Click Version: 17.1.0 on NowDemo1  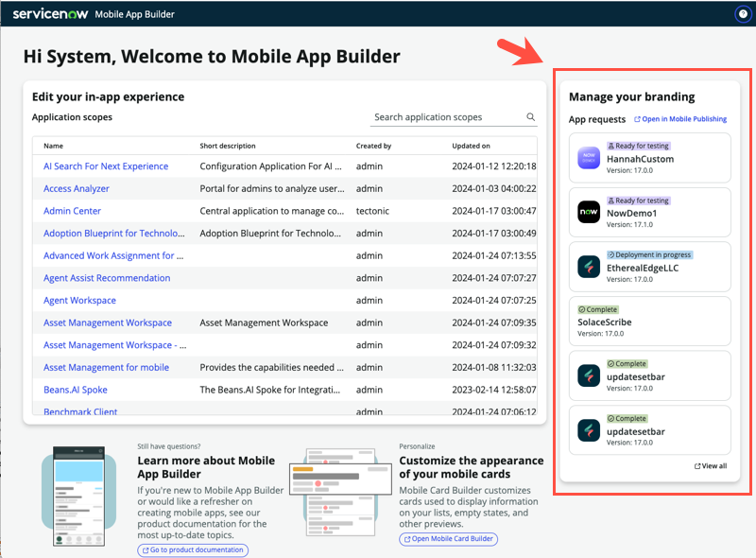tap(629, 225)
